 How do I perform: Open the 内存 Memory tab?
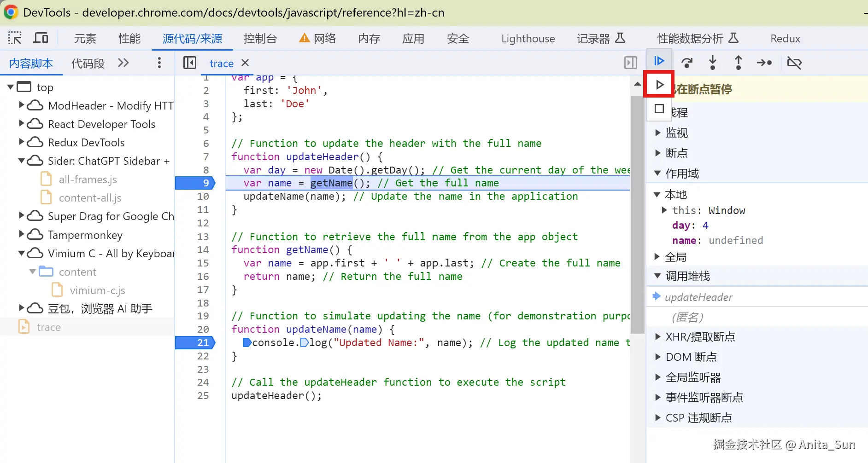pyautogui.click(x=369, y=39)
